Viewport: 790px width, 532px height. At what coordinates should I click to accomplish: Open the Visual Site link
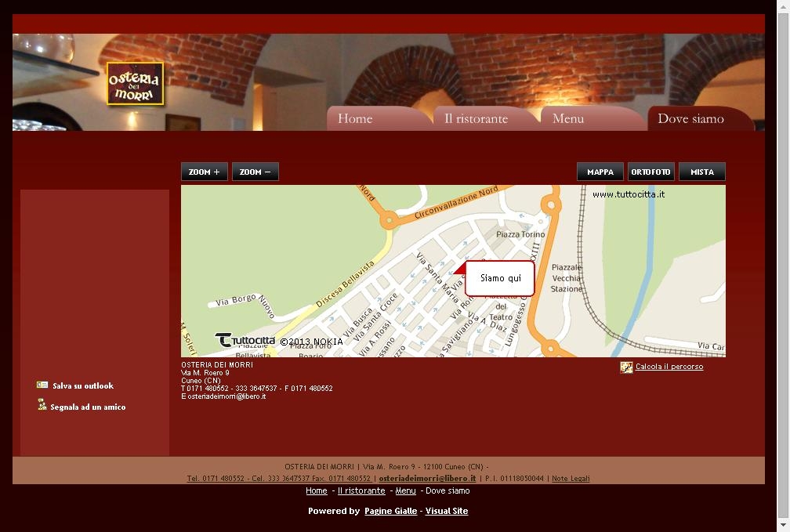click(x=447, y=511)
